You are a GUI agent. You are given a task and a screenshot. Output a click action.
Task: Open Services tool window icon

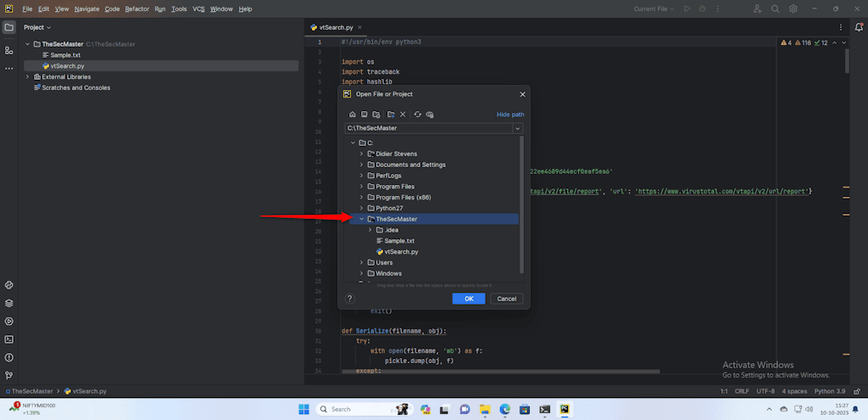8,322
